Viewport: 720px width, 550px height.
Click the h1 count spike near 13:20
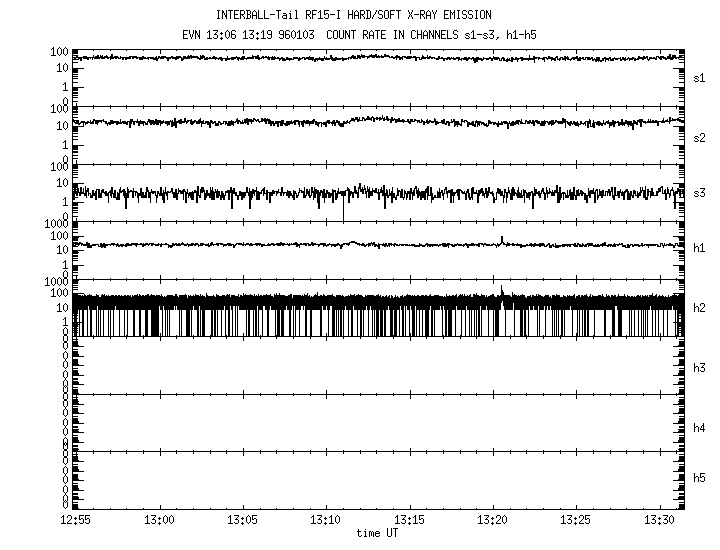(x=501, y=239)
